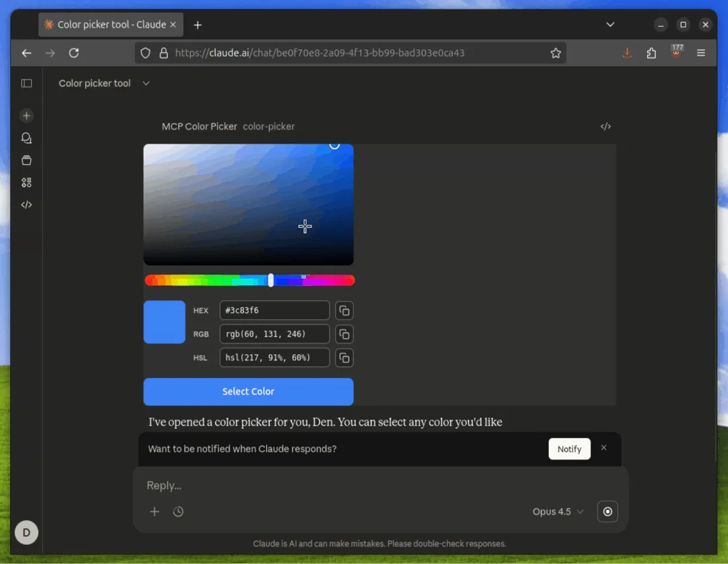Open Opus 4.5 model selector
Screen dimensions: 728x564
pyautogui.click(x=557, y=511)
